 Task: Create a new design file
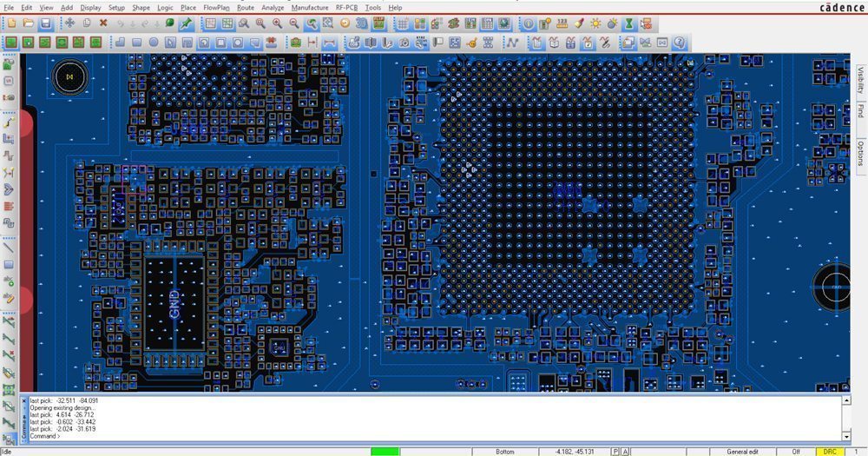[11, 23]
